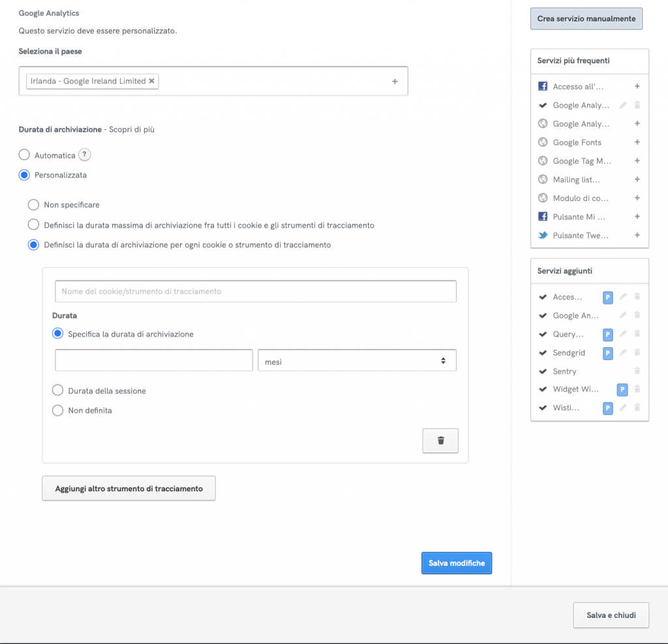
Task: Click the Twitter icon for Pulsante Tweet
Action: pyautogui.click(x=542, y=236)
